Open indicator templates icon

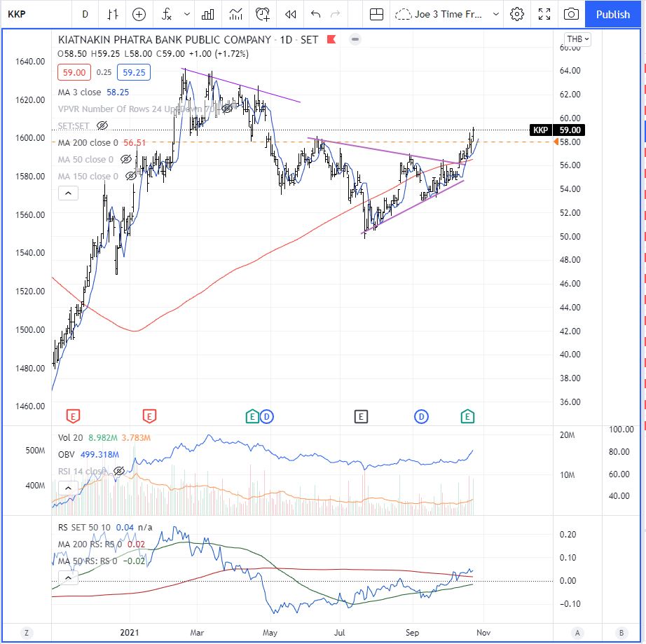point(235,15)
